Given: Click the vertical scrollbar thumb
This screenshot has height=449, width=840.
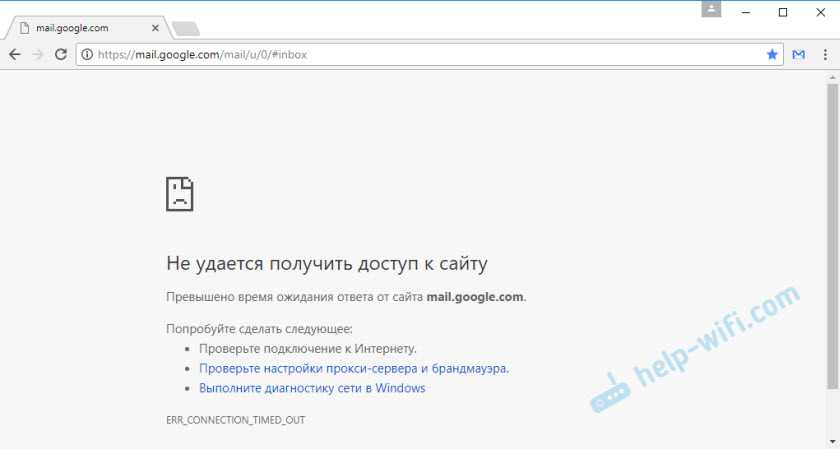Looking at the screenshot, I should point(832,235).
